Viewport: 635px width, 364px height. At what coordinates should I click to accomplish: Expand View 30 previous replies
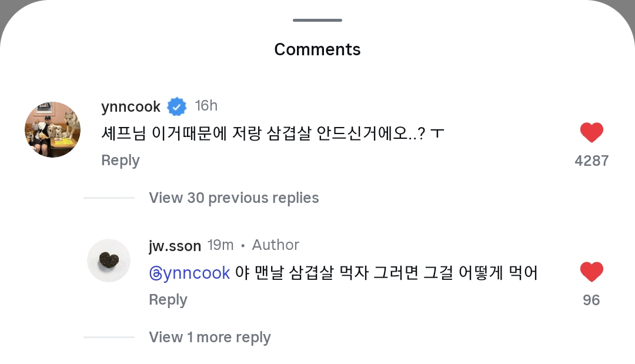click(233, 198)
